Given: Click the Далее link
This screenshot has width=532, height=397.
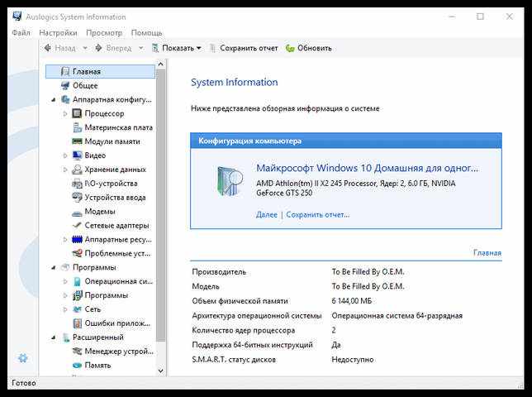Looking at the screenshot, I should 266,215.
